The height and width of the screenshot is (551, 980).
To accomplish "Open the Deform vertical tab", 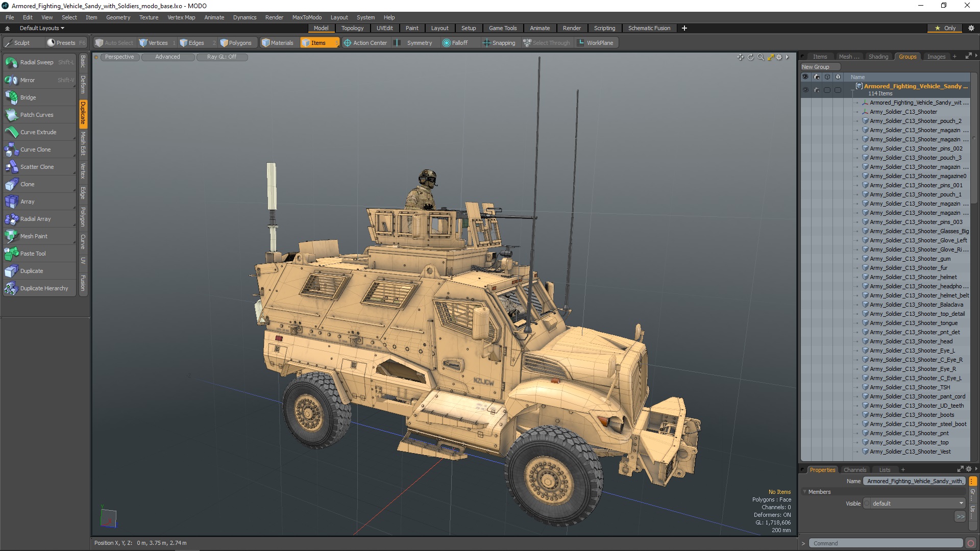I will click(x=83, y=84).
